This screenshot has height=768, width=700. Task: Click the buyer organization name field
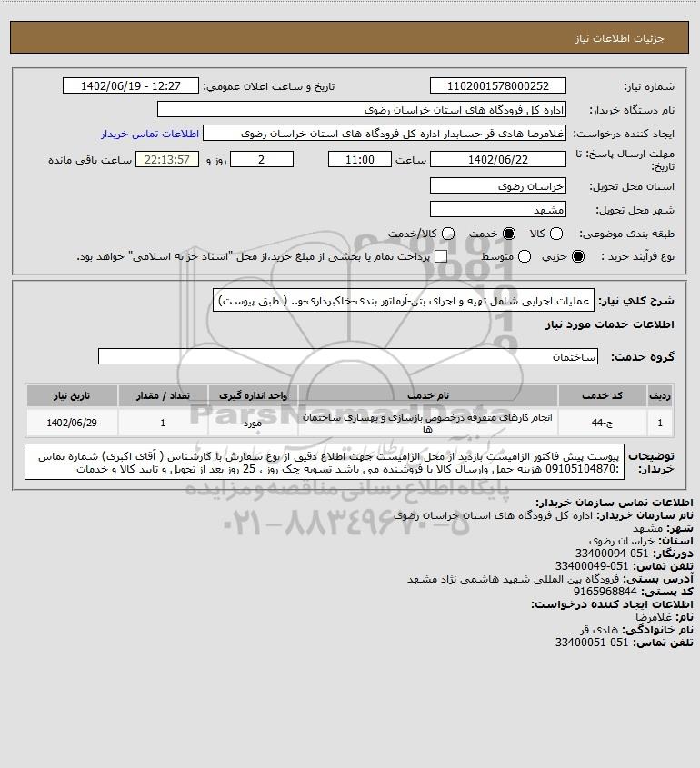362,110
